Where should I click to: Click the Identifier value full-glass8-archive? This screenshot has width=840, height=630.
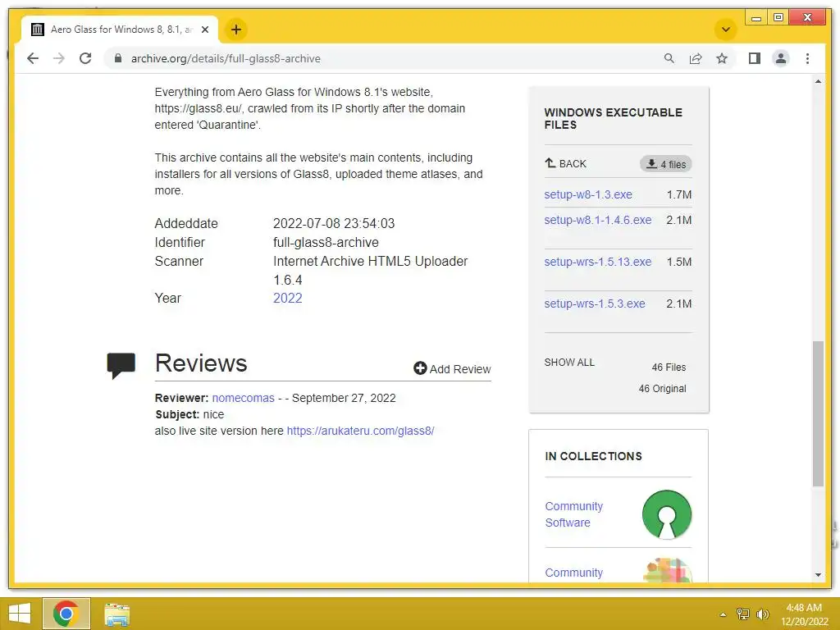tap(326, 242)
